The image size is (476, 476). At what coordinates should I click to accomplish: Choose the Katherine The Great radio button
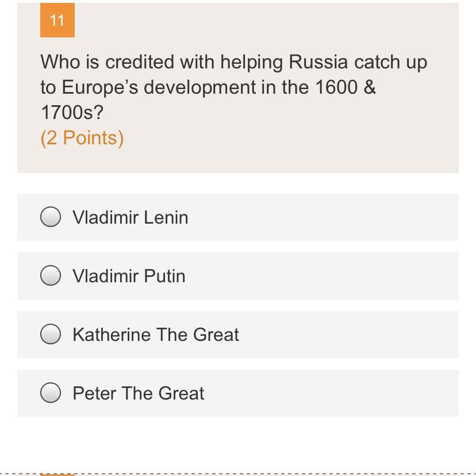tap(51, 334)
